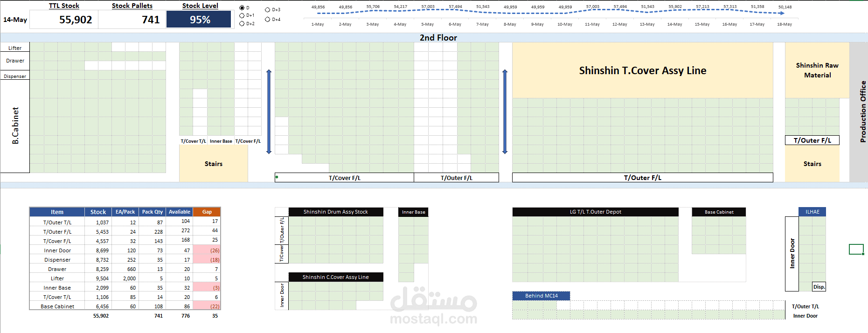
Task: Click the 18-May label on the trend chart
Action: [x=785, y=24]
